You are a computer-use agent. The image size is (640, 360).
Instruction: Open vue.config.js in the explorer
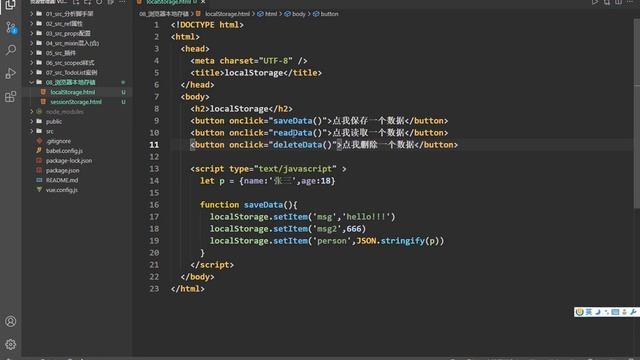[62, 190]
